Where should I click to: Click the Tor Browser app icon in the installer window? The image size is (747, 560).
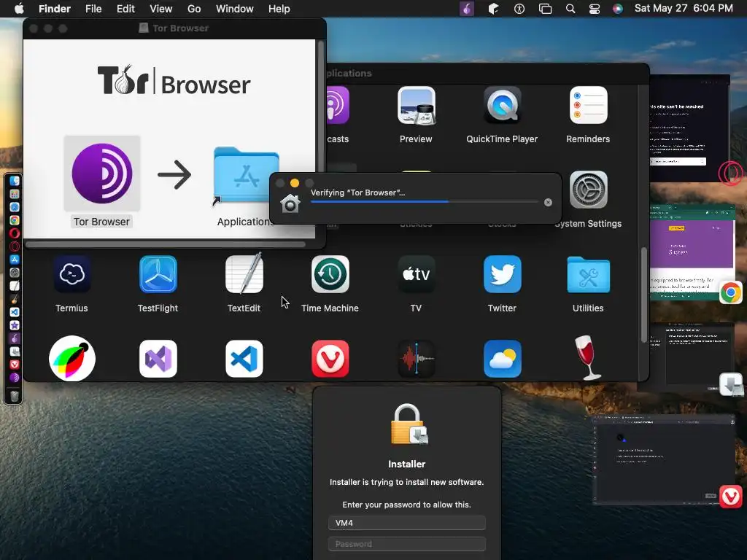click(102, 174)
